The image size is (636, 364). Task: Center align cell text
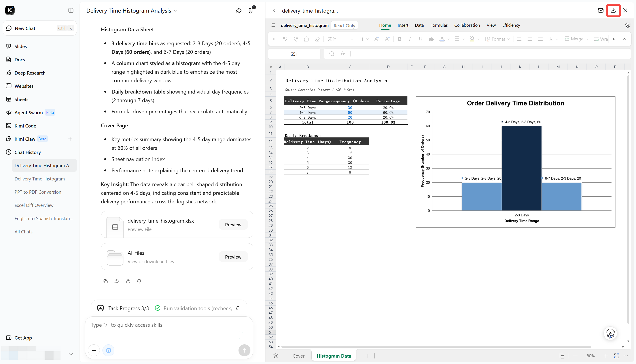pos(529,39)
